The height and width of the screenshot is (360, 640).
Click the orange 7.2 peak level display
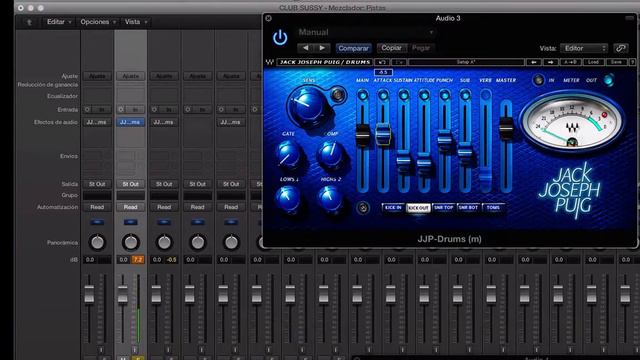[x=138, y=260]
